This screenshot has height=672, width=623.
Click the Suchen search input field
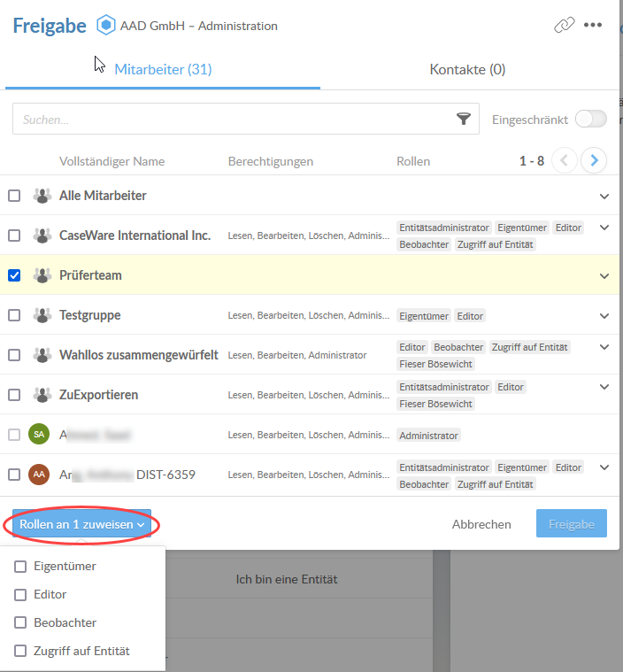coord(246,119)
